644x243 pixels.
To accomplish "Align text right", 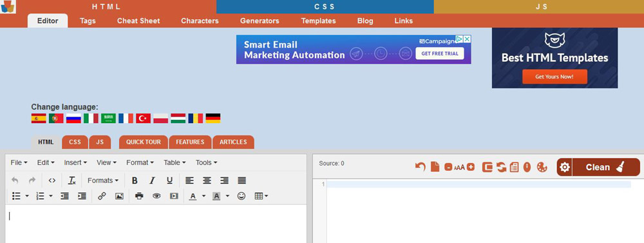I will point(224,180).
